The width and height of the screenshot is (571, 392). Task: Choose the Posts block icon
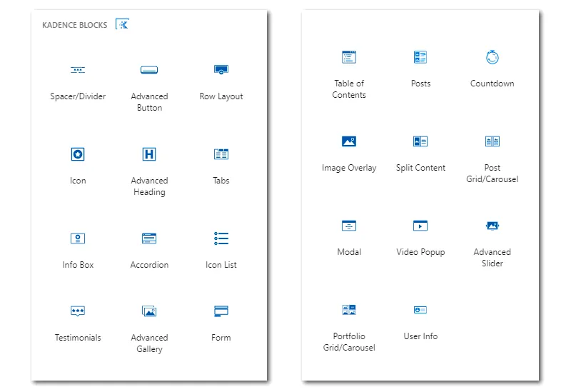(420, 57)
